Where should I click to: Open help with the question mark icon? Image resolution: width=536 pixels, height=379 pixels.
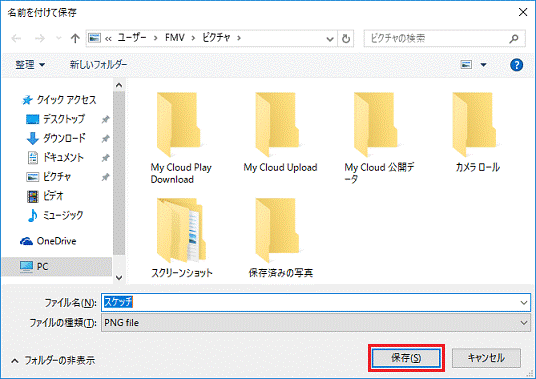pos(516,65)
